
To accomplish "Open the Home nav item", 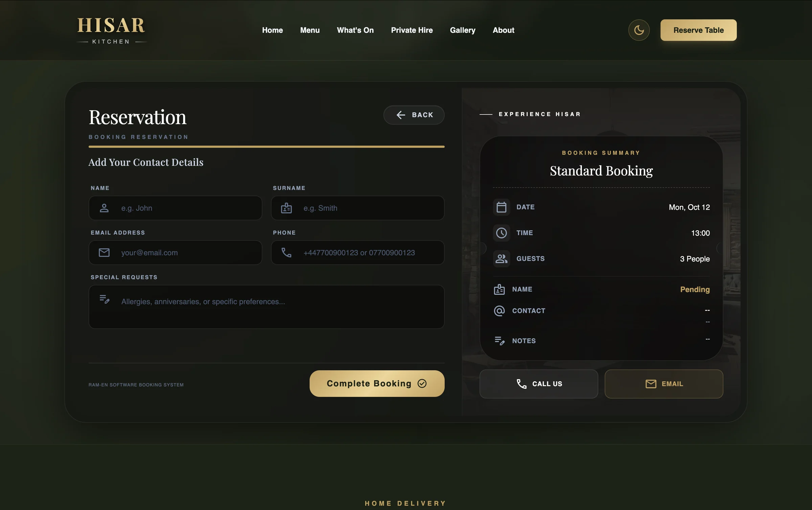I will point(272,30).
